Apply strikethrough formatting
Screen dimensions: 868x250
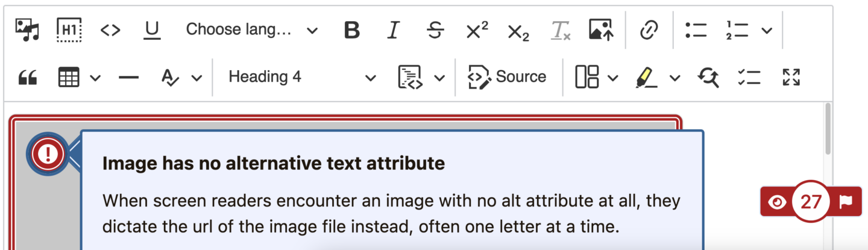tap(435, 30)
